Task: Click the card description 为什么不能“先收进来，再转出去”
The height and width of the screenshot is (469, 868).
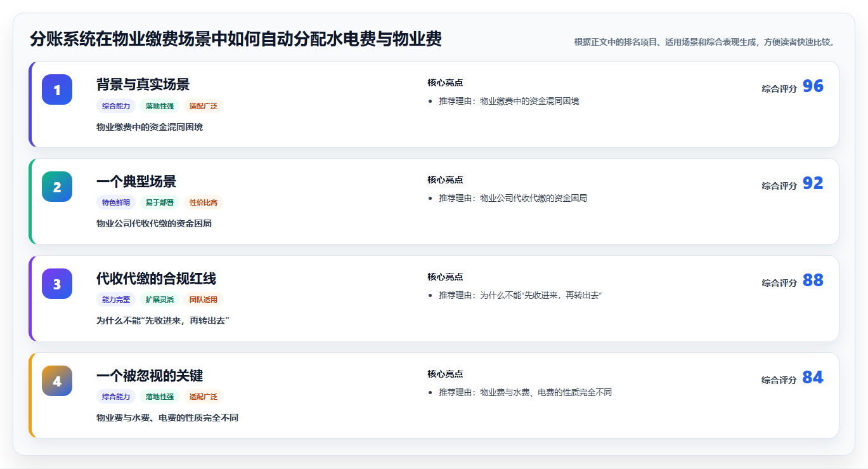Action: 163,321
